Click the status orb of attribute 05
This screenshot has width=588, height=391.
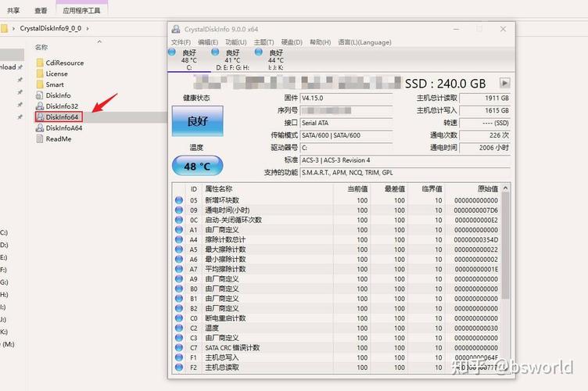click(179, 200)
